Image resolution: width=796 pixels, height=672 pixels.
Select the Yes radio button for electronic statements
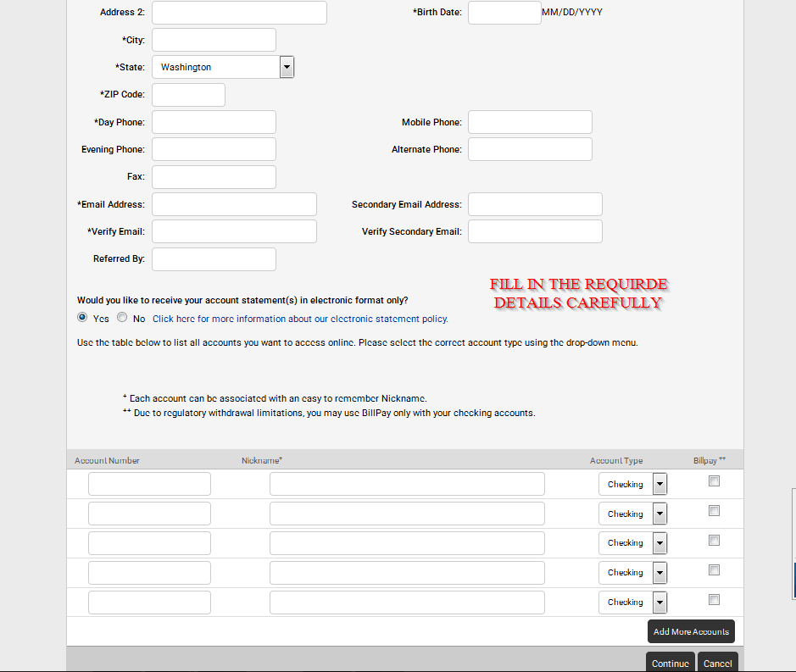(81, 316)
